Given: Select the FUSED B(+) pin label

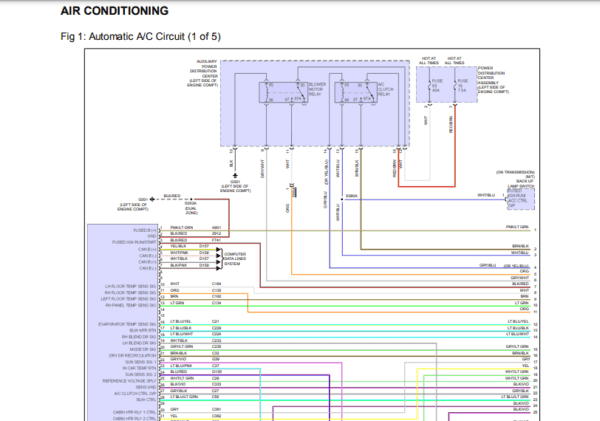Looking at the screenshot, I should [145, 230].
